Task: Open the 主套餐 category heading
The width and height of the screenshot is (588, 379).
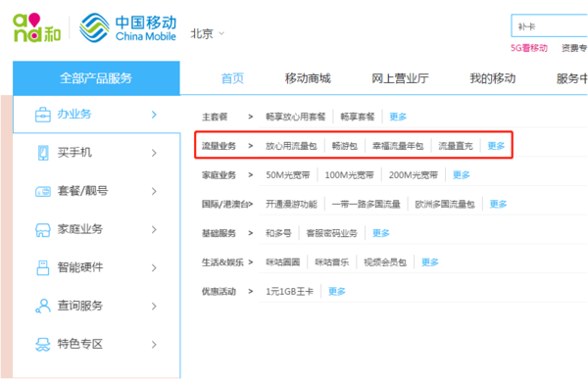Action: 215,117
